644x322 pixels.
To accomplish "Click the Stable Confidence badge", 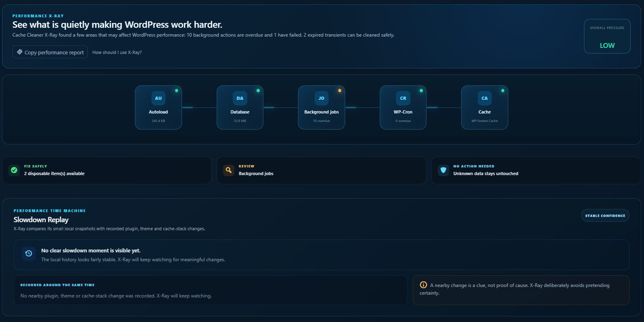I will [x=605, y=215].
